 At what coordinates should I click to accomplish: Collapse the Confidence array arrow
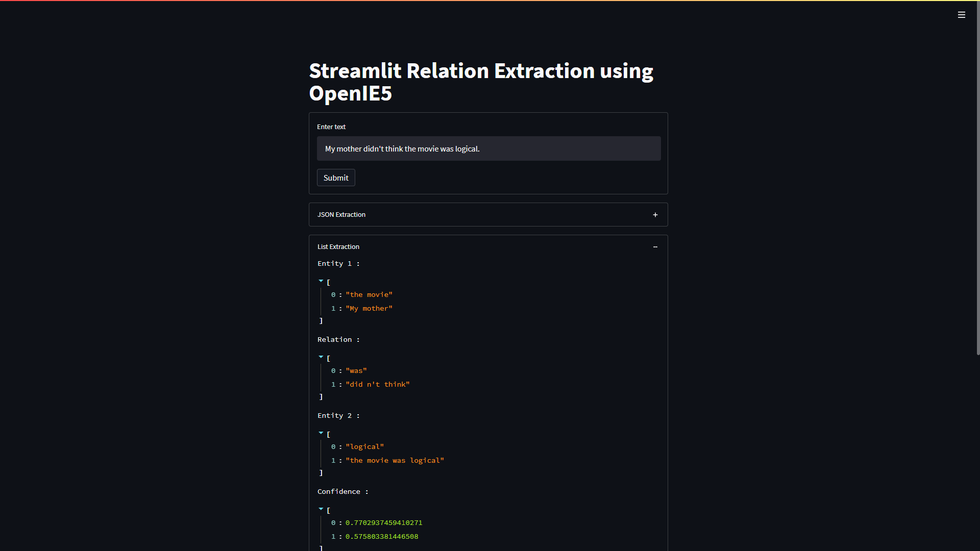(x=321, y=509)
